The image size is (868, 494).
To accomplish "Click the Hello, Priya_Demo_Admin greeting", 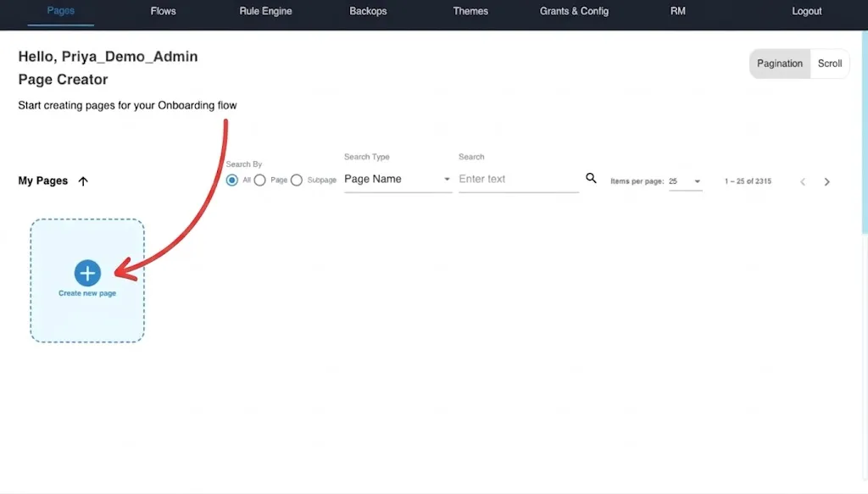I will pyautogui.click(x=108, y=57).
